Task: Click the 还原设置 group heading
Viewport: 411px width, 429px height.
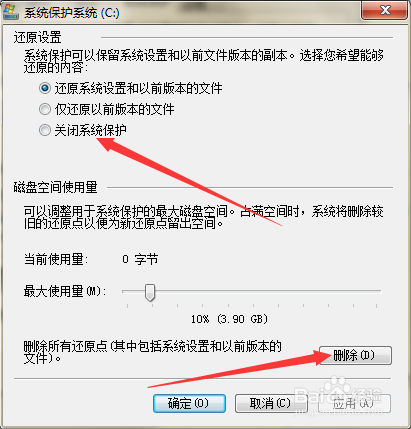Action: point(37,37)
